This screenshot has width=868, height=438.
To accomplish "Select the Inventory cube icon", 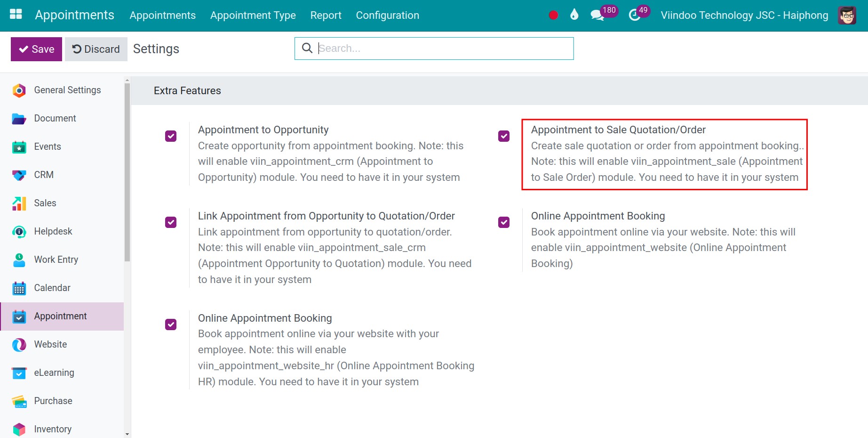I will (x=19, y=429).
